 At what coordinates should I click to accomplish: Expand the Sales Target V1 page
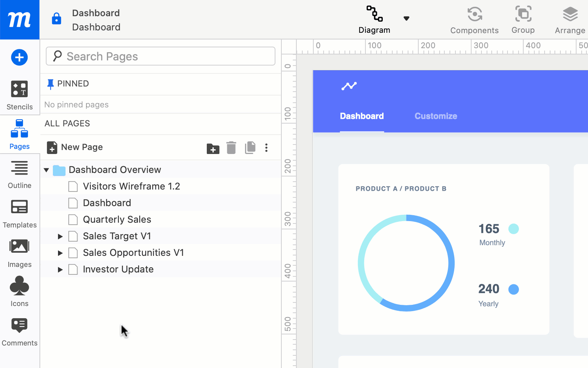pos(60,237)
